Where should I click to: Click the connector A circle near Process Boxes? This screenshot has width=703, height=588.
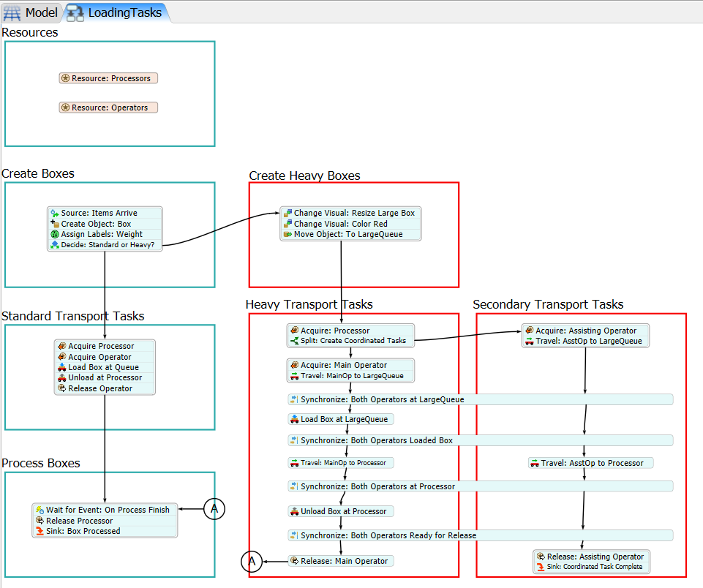click(214, 509)
